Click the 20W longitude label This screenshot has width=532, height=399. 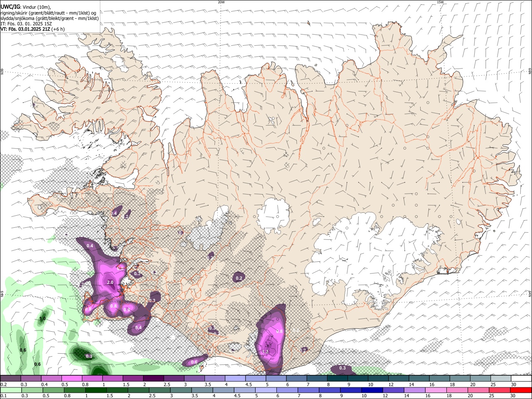coord(221,2)
